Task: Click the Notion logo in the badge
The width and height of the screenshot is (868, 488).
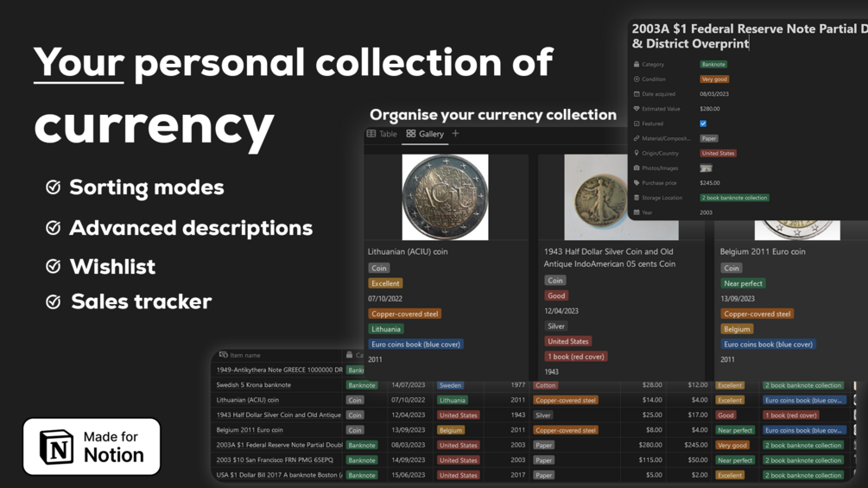Action: pos(56,447)
